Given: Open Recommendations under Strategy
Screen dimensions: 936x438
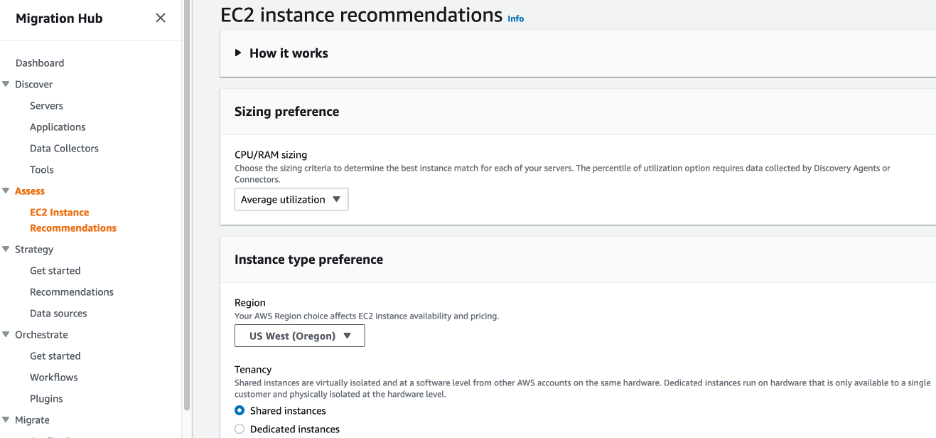Looking at the screenshot, I should [x=72, y=292].
